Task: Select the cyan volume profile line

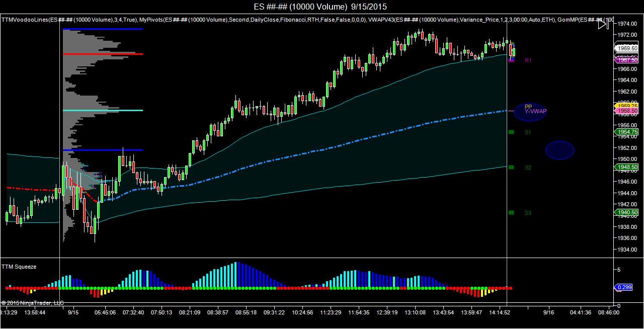Action: tap(103, 110)
